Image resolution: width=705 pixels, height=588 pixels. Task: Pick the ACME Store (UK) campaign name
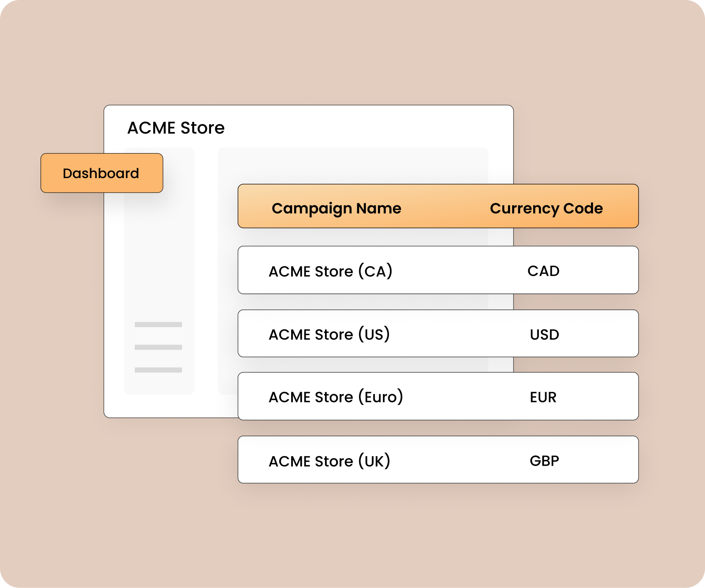click(329, 461)
